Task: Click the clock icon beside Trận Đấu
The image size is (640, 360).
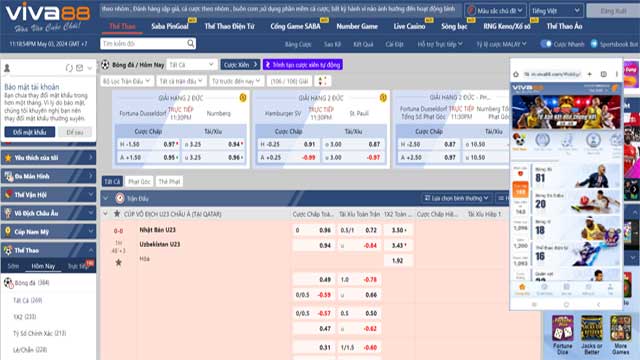Action: [x=120, y=198]
